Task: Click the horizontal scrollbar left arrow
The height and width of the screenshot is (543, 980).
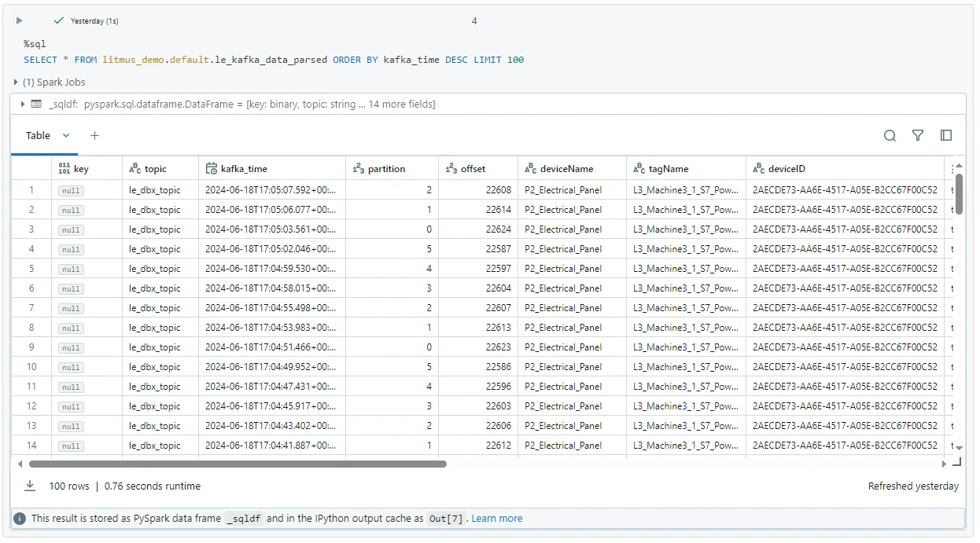Action: [20, 464]
